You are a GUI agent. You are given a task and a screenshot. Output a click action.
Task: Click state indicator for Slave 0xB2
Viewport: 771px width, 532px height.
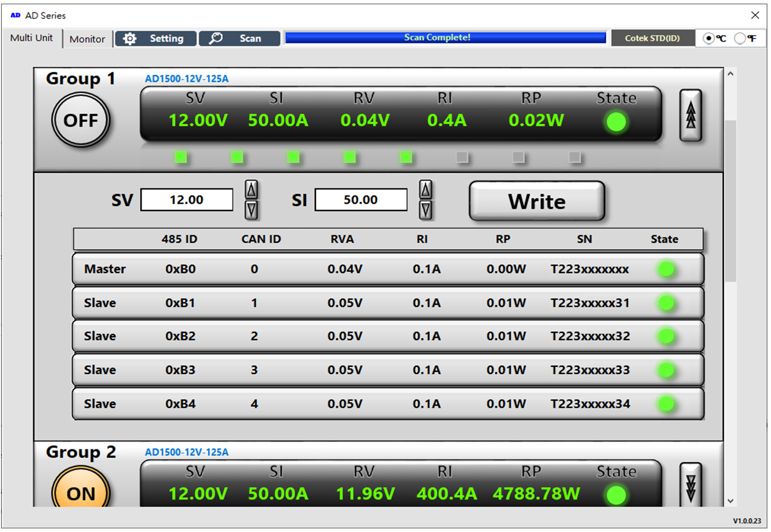tap(666, 336)
